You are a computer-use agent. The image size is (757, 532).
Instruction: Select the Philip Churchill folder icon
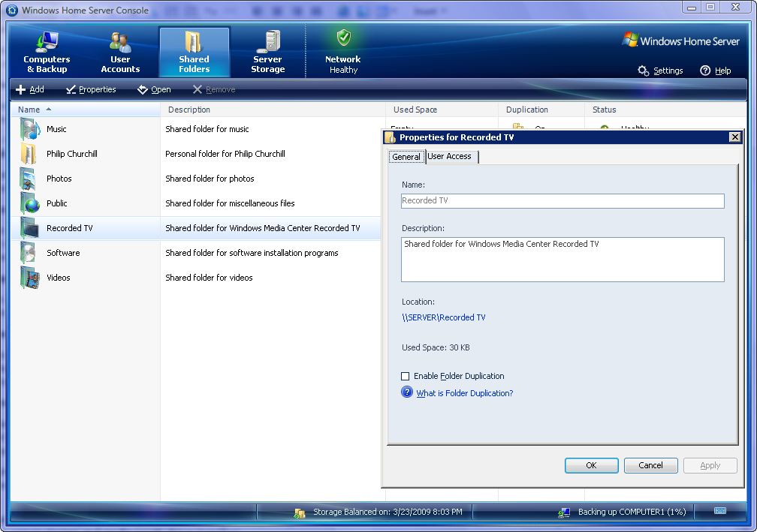coord(29,154)
